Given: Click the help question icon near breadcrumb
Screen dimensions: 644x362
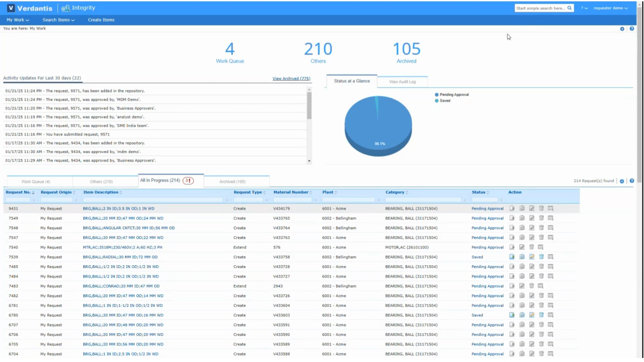Looking at the screenshot, I should [x=632, y=29].
